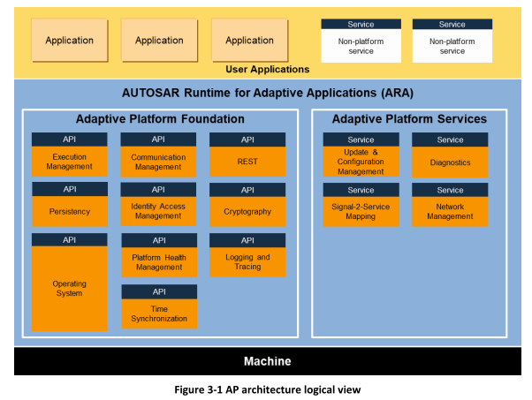Click the API header above Time Synchronization

pyautogui.click(x=159, y=292)
